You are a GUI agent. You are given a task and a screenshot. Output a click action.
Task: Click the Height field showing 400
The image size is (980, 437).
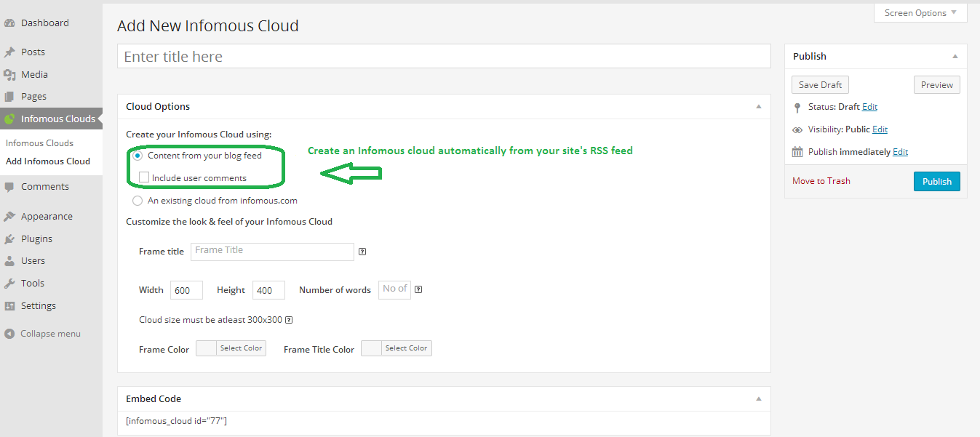(269, 290)
